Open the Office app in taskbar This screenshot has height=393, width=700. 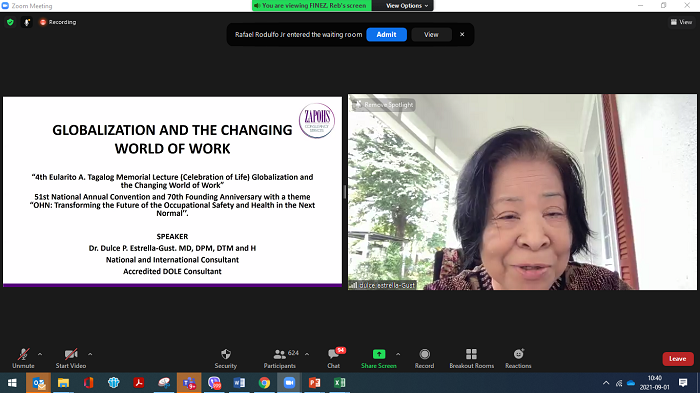tap(88, 383)
